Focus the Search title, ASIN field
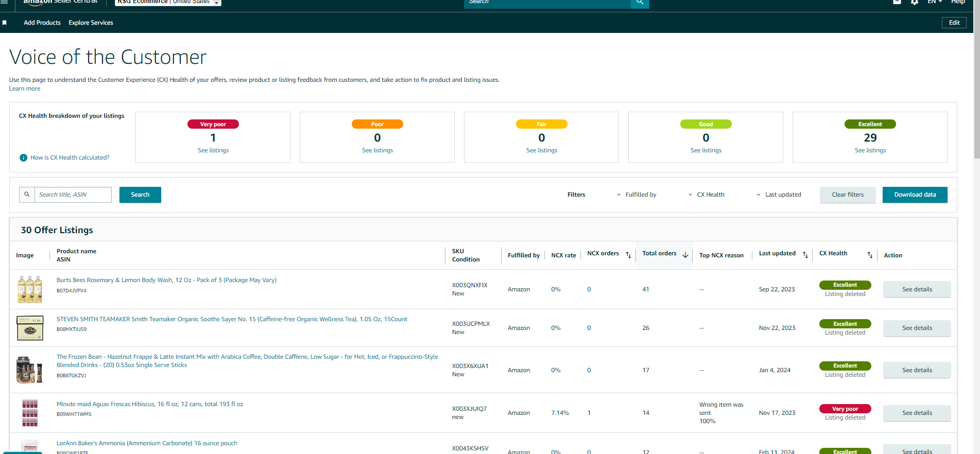Viewport: 980px width, 454px height. 73,195
